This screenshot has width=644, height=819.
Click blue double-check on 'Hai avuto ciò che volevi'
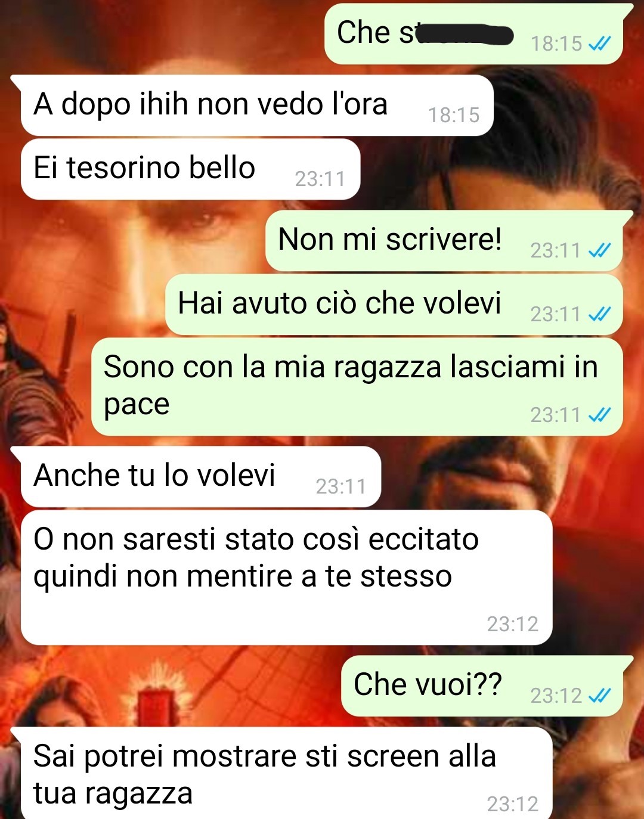[599, 314]
